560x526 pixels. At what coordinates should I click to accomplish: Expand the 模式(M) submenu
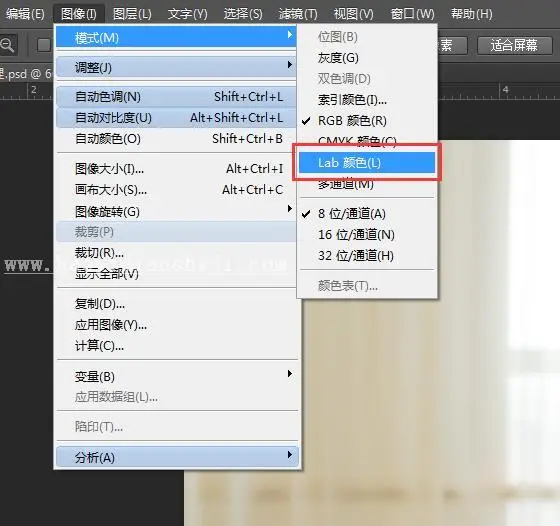[176, 37]
